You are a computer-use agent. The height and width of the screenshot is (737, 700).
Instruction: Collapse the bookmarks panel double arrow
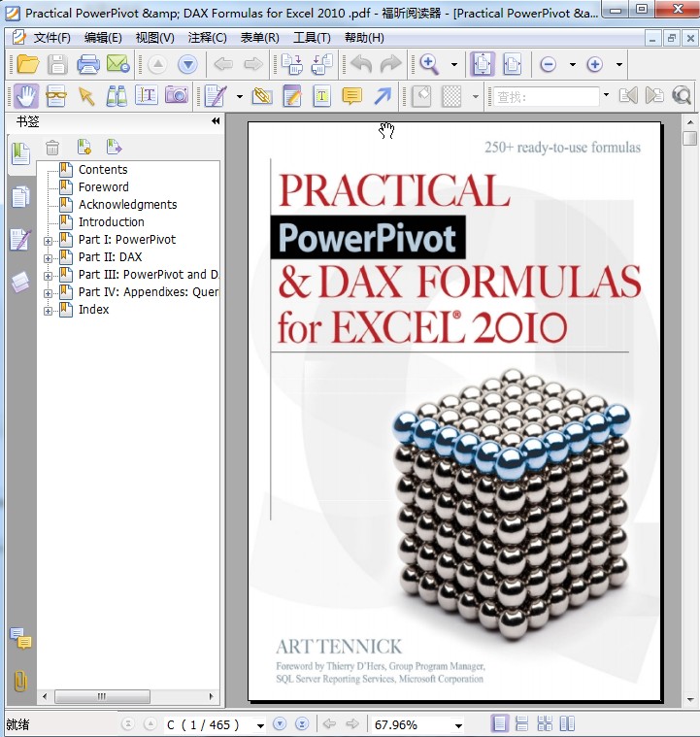(x=216, y=121)
